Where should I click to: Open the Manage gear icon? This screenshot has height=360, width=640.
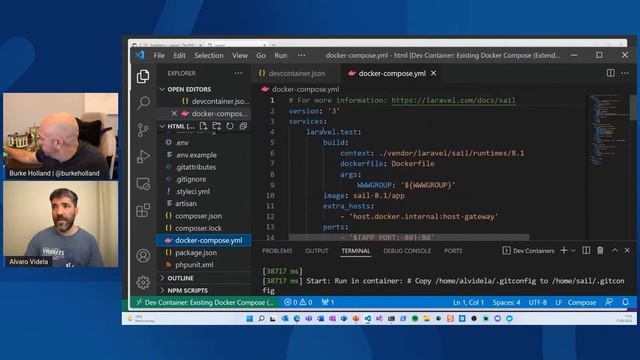tap(143, 282)
